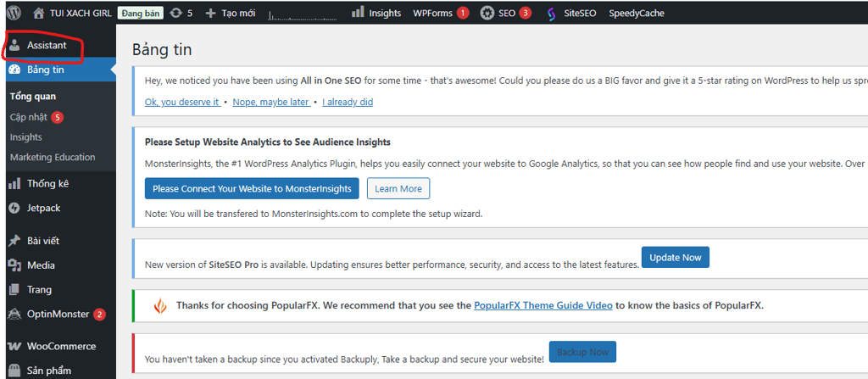Image resolution: width=868 pixels, height=379 pixels.
Task: Open the SpeedyCache admin bar menu
Action: click(636, 13)
